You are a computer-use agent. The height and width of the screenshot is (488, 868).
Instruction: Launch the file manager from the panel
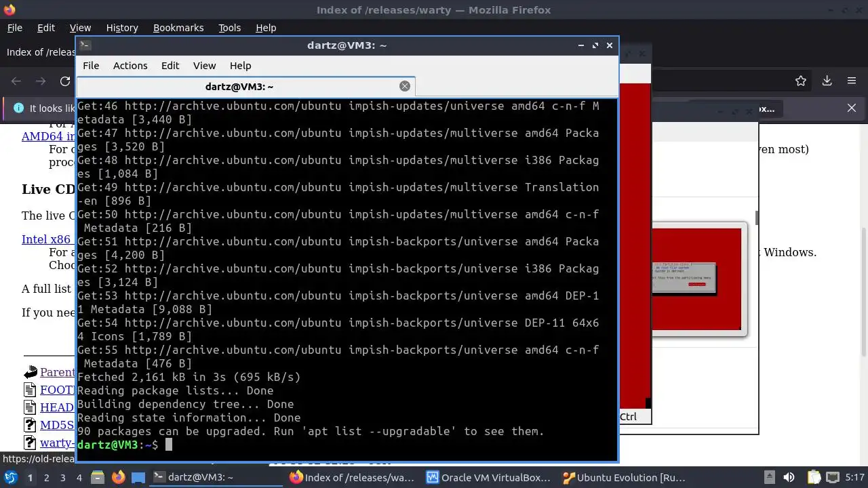click(97, 477)
